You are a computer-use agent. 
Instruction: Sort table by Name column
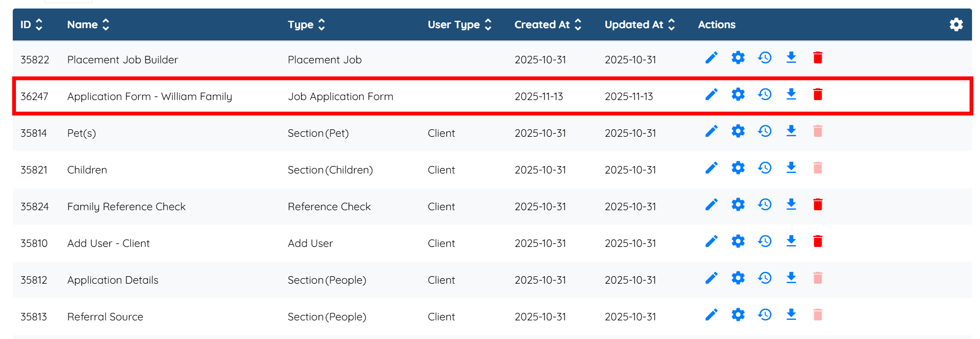tap(106, 24)
